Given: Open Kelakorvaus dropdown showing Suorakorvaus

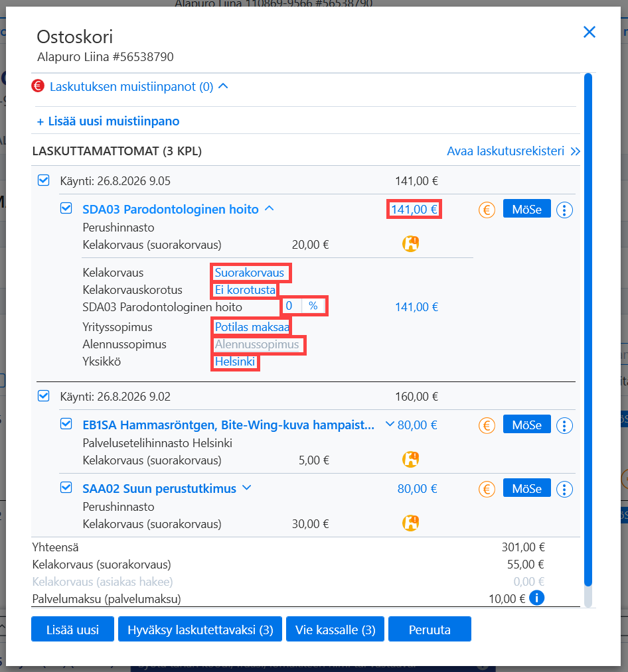Looking at the screenshot, I should pyautogui.click(x=251, y=273).
